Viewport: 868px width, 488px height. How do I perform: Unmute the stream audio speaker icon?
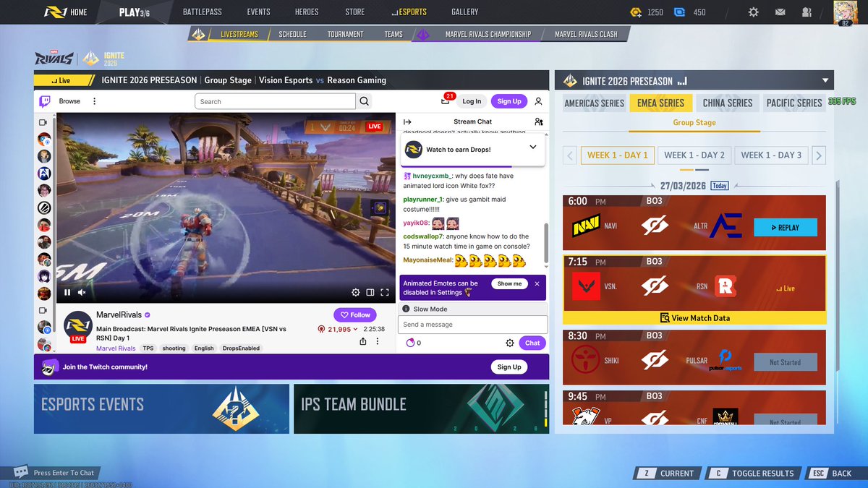(x=82, y=292)
